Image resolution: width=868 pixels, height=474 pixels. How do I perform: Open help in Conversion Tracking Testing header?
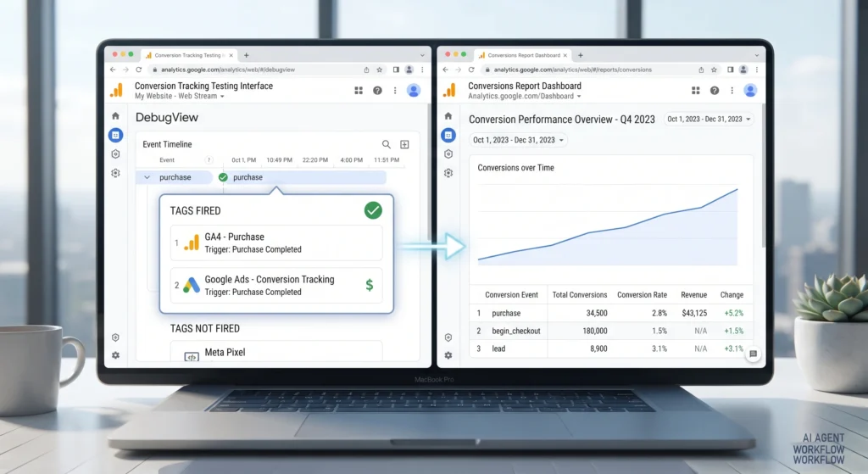point(377,90)
